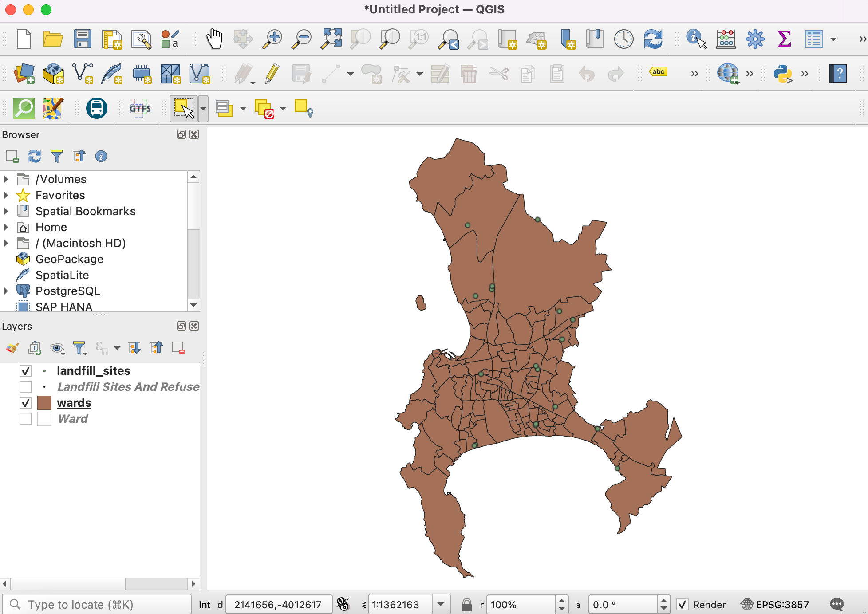
Task: Select the wards layer name
Action: click(x=74, y=403)
